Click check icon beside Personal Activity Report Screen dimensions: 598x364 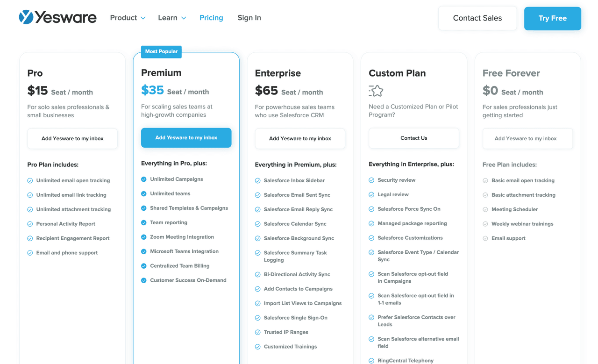click(x=30, y=224)
